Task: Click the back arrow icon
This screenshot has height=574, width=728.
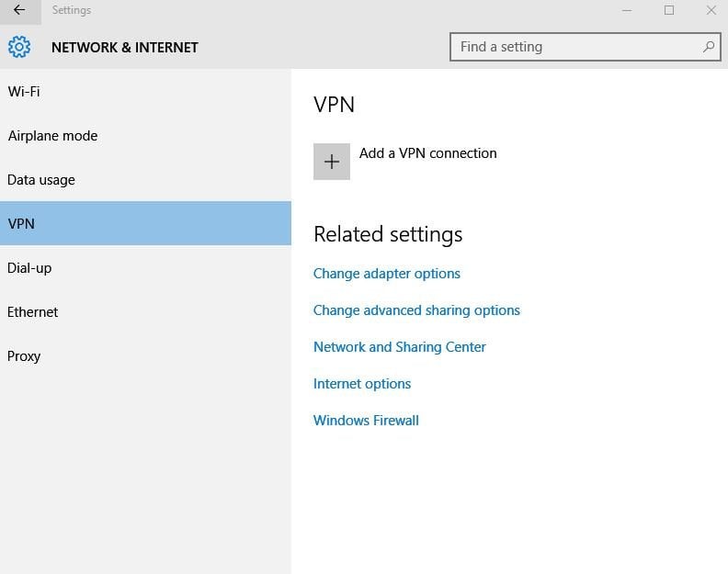Action: [19, 10]
